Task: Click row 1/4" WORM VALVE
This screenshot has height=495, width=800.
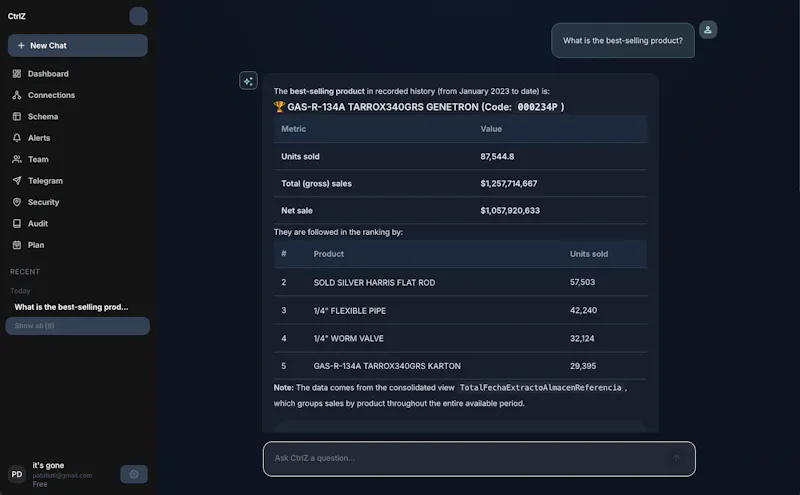Action: [x=460, y=338]
